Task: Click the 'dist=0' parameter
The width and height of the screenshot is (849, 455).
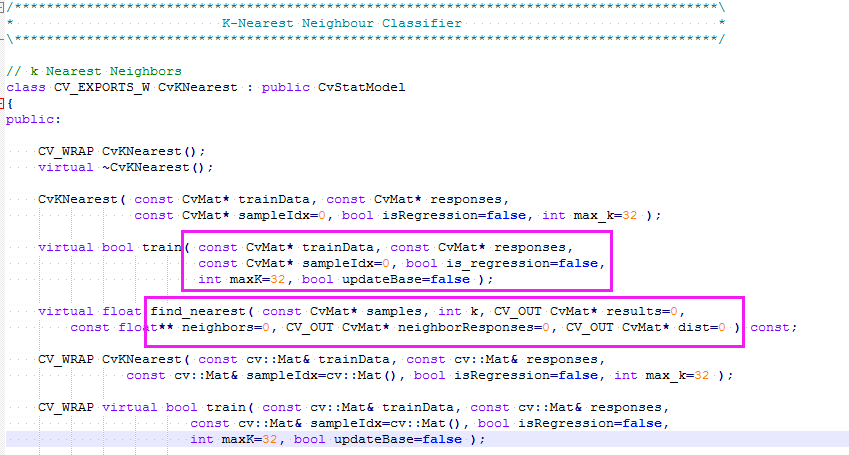Action: (x=702, y=327)
